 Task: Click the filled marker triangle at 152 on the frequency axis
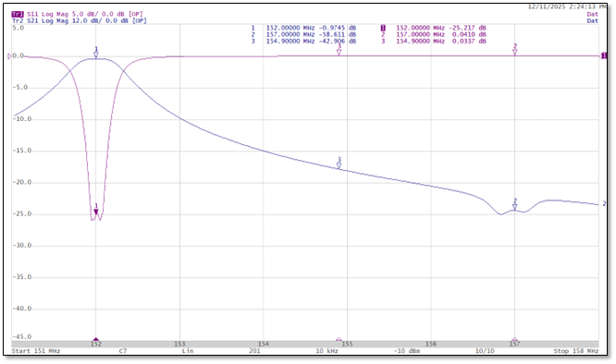pos(96,339)
